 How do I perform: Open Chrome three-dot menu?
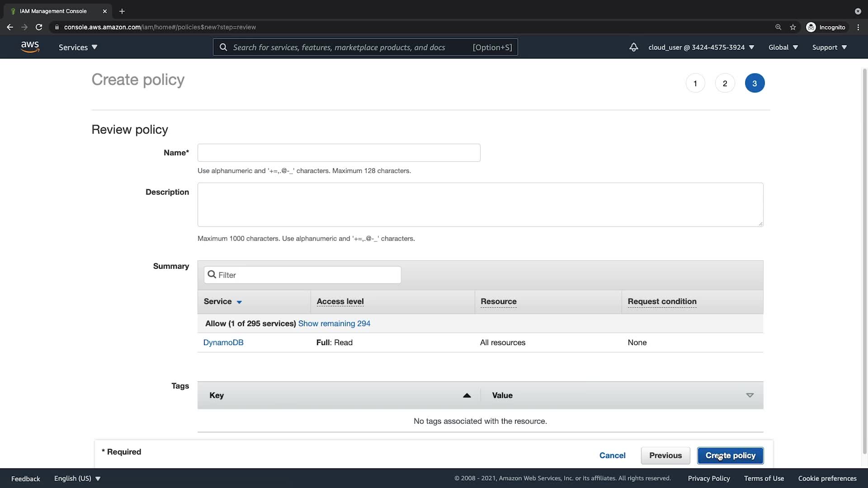click(858, 27)
